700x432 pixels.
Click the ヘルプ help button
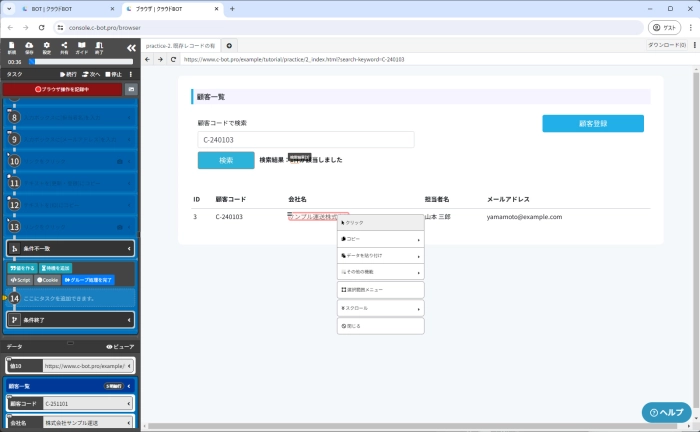(x=666, y=412)
